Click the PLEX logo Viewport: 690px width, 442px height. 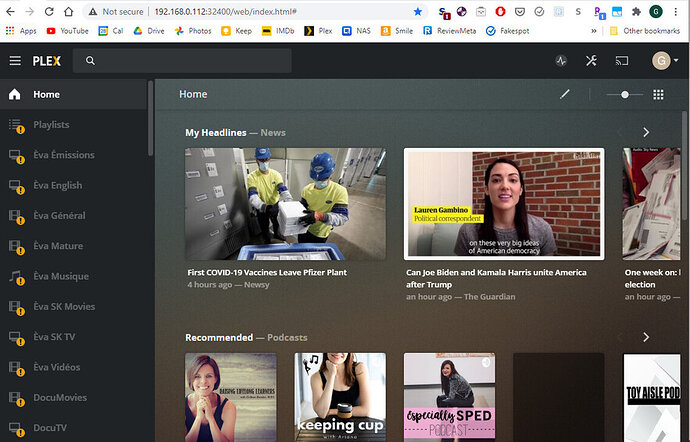47,61
